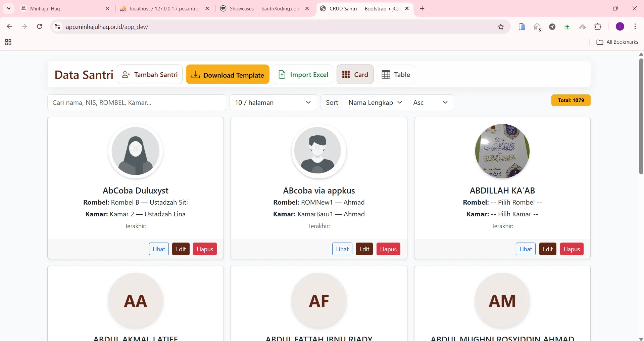Click 'Kamar: Kamar 2 — Ustadzah Lina' text
Screen dimensions: 644x341
coord(136,214)
